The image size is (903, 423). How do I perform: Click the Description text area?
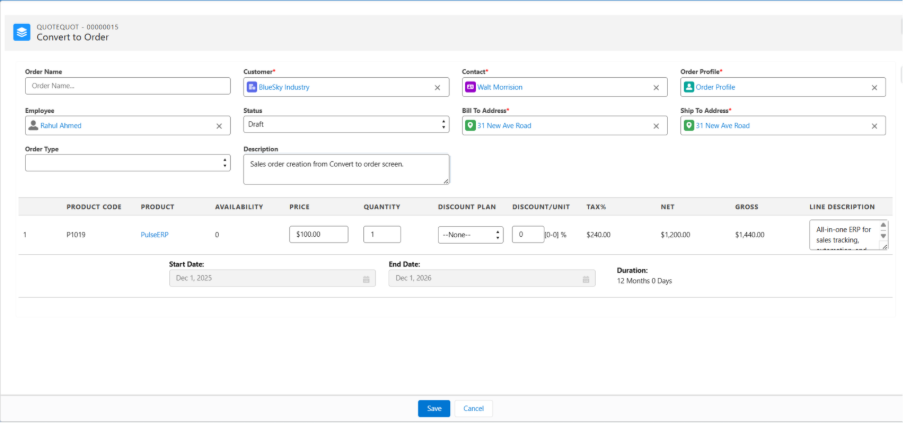(344, 168)
